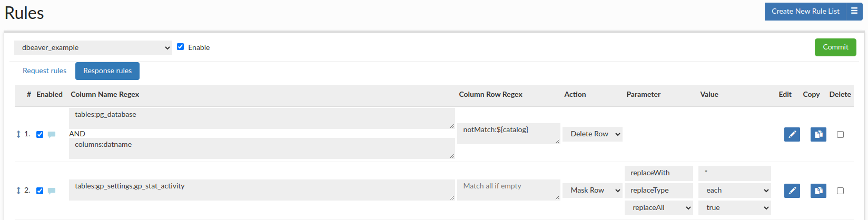This screenshot has width=868, height=220.
Task: Click the comment bubble icon on rule 1
Action: tap(52, 135)
